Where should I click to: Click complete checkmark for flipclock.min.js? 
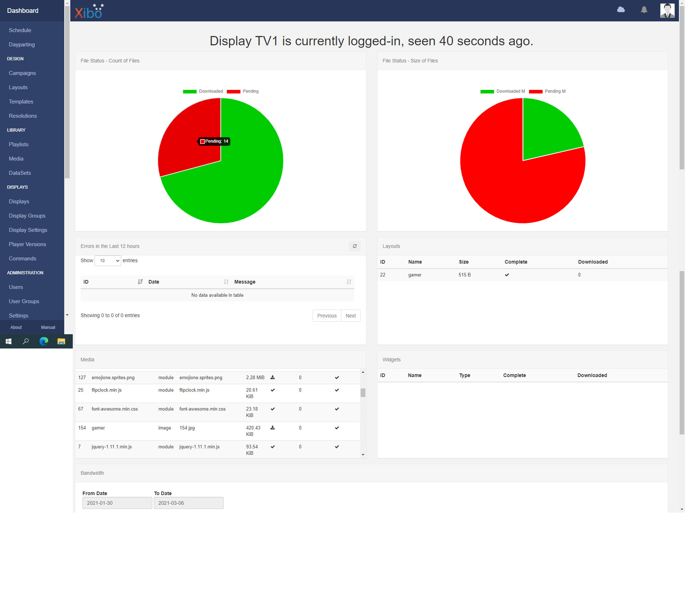tap(273, 390)
